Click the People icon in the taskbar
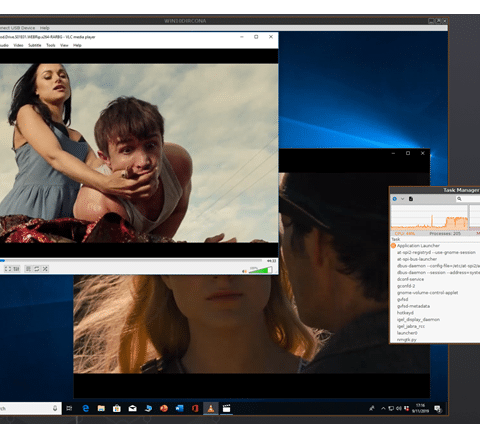 click(372, 408)
